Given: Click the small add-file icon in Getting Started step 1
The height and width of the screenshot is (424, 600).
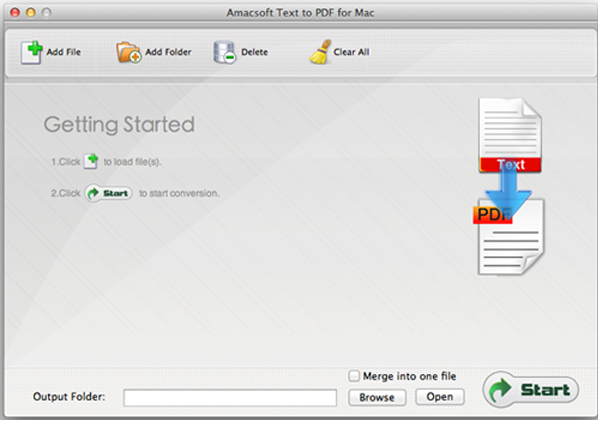Looking at the screenshot, I should 91,161.
